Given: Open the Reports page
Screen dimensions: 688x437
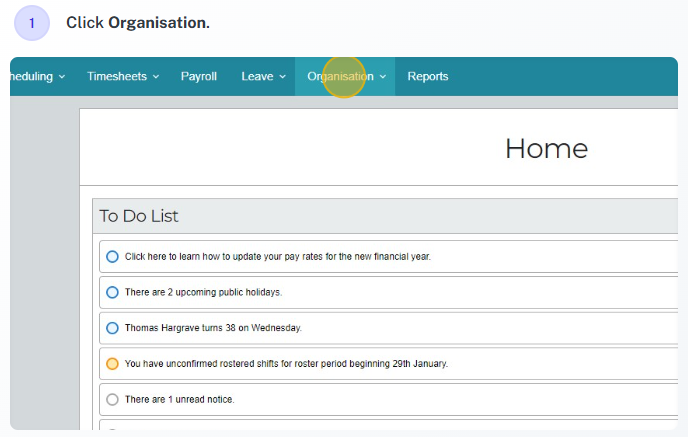Looking at the screenshot, I should (428, 76).
